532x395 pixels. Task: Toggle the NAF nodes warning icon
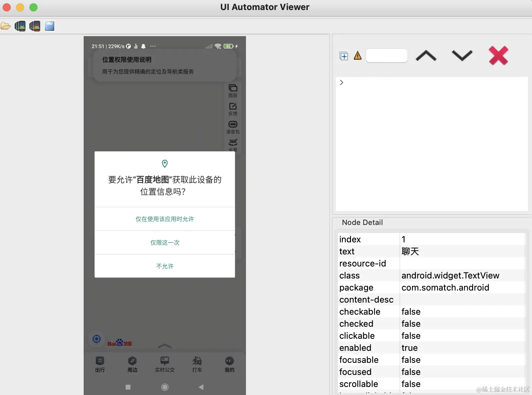[x=358, y=56]
